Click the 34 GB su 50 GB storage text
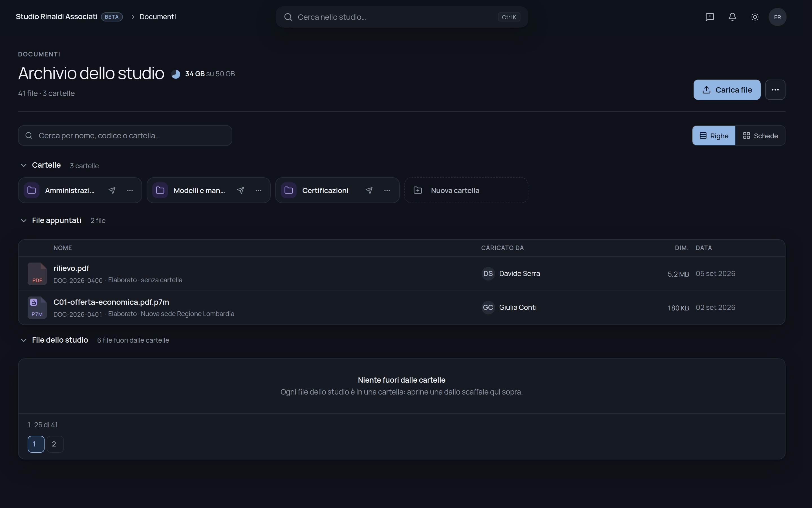 (210, 74)
